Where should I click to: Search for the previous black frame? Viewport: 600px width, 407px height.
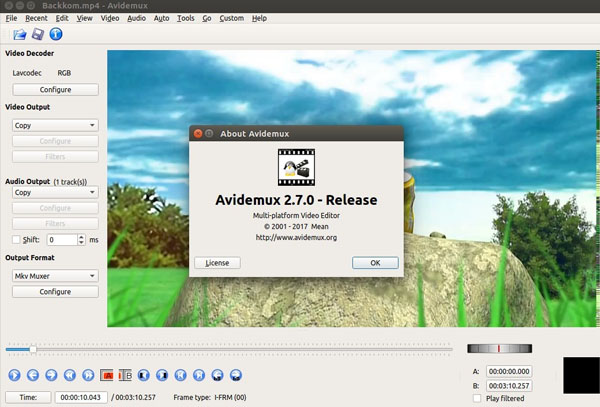click(x=143, y=375)
